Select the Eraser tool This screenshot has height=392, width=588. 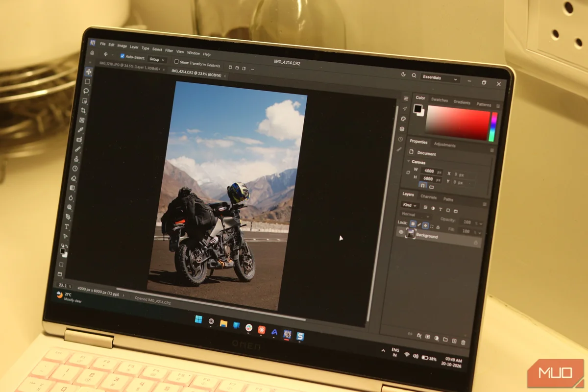(73, 178)
